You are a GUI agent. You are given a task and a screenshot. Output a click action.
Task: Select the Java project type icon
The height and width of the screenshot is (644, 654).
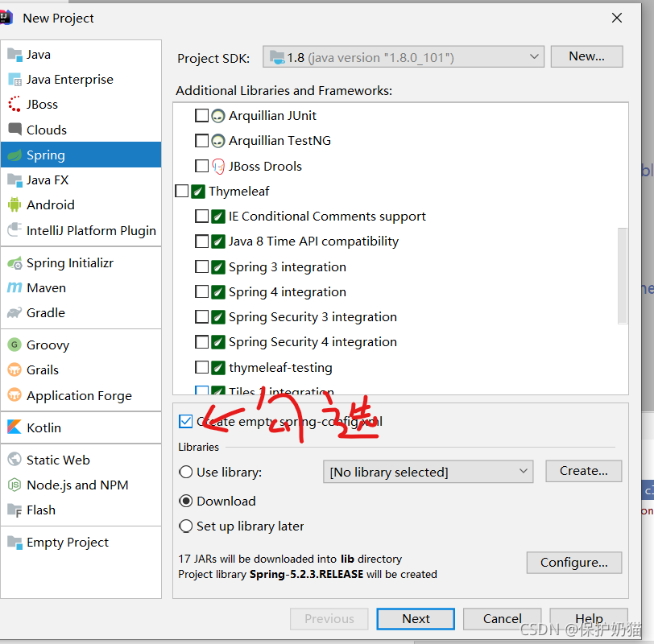(x=15, y=55)
